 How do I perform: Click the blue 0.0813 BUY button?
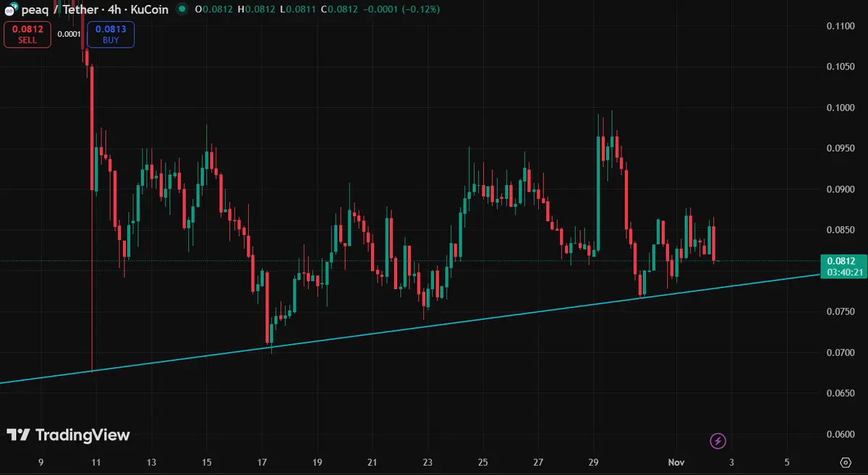pyautogui.click(x=111, y=34)
